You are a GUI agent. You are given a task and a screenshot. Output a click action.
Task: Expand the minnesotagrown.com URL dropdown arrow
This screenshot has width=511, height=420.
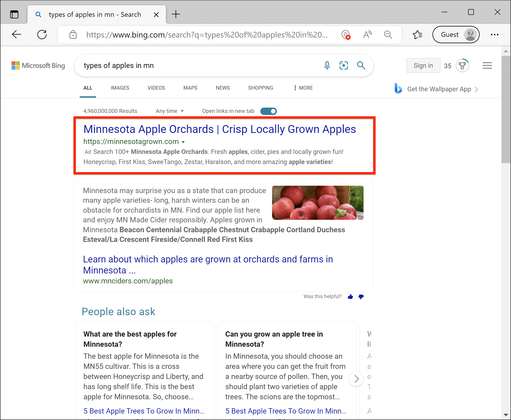[x=183, y=142]
